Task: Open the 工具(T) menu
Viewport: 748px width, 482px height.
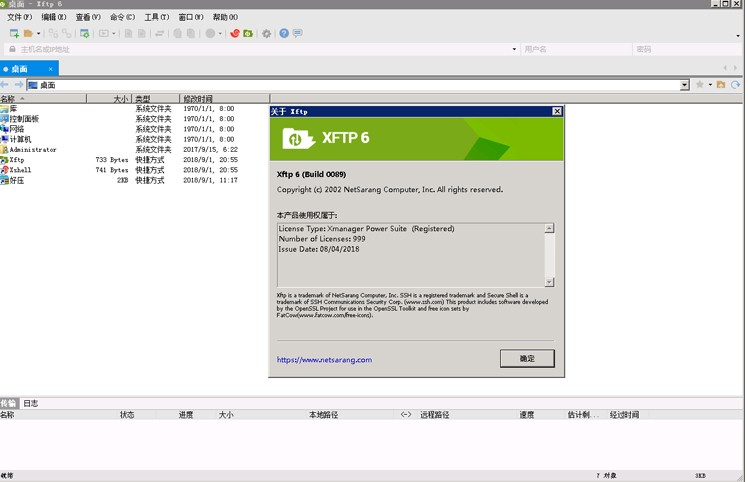Action: tap(157, 17)
